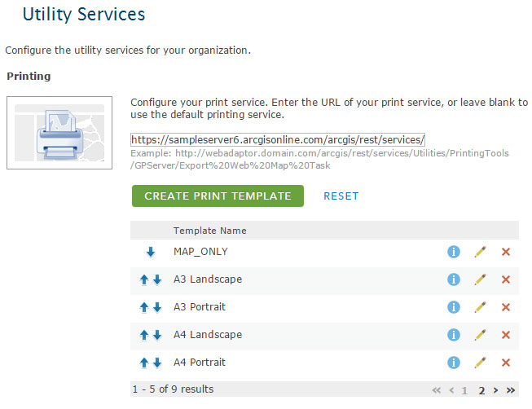Delete the A3 Portrait template

click(506, 308)
